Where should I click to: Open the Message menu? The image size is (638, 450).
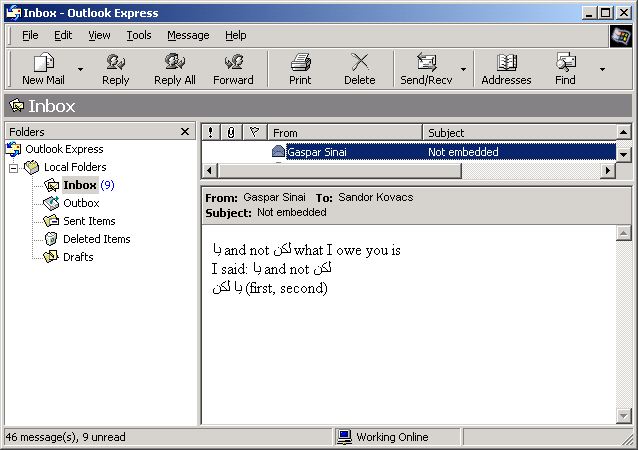[x=188, y=35]
